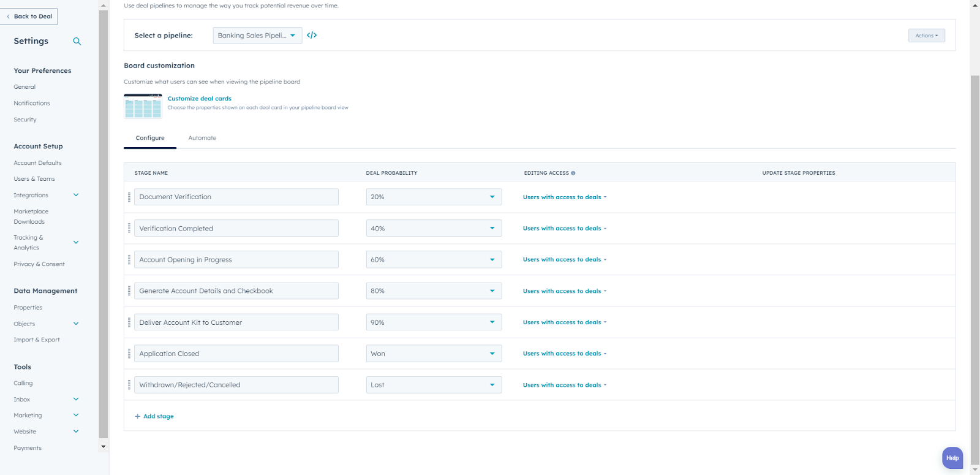
Task: Click the sidebar scroll down arrow
Action: coord(104,447)
